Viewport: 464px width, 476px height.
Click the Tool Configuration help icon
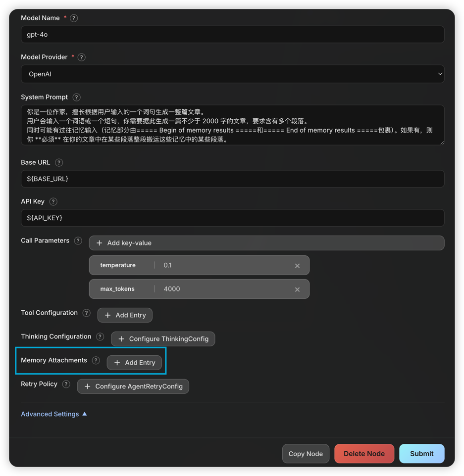(87, 313)
